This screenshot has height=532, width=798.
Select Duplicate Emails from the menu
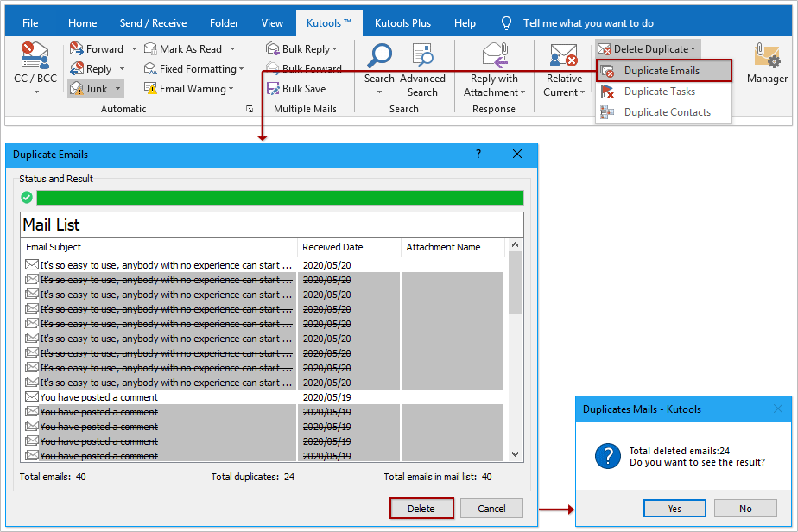pos(662,71)
